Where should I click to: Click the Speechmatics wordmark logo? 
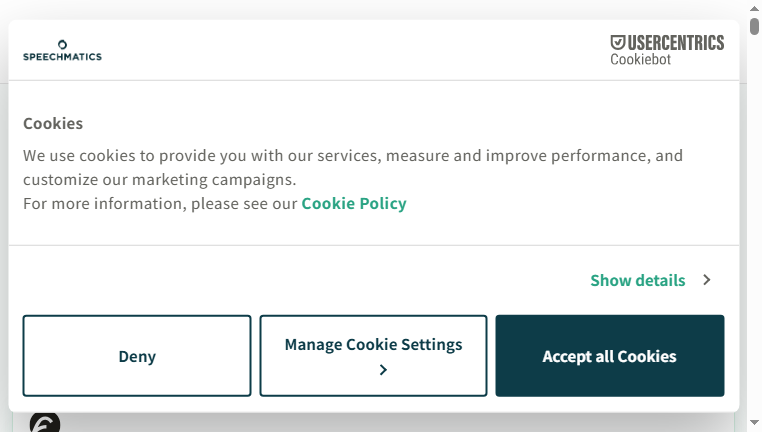pos(62,57)
